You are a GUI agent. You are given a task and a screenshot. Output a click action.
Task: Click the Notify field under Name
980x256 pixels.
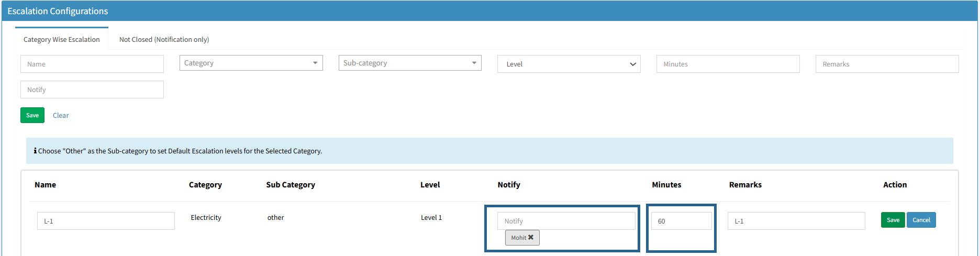tap(92, 90)
